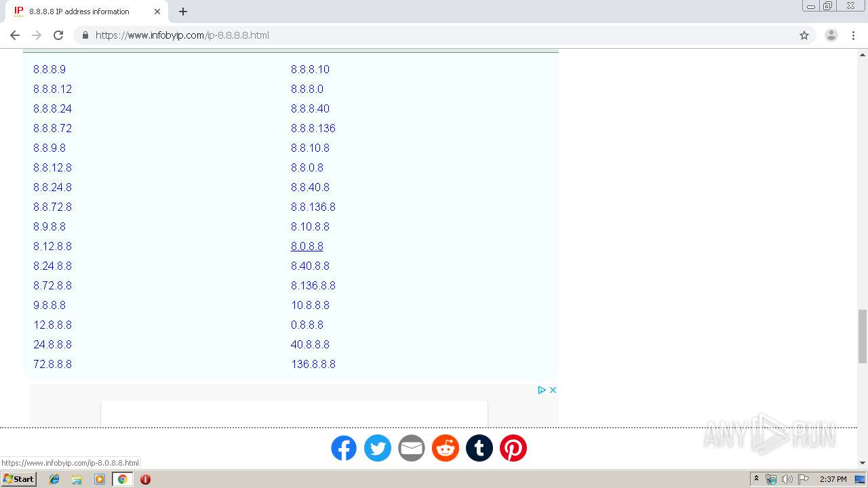Open IP link 8.8.24.8

click(x=52, y=187)
